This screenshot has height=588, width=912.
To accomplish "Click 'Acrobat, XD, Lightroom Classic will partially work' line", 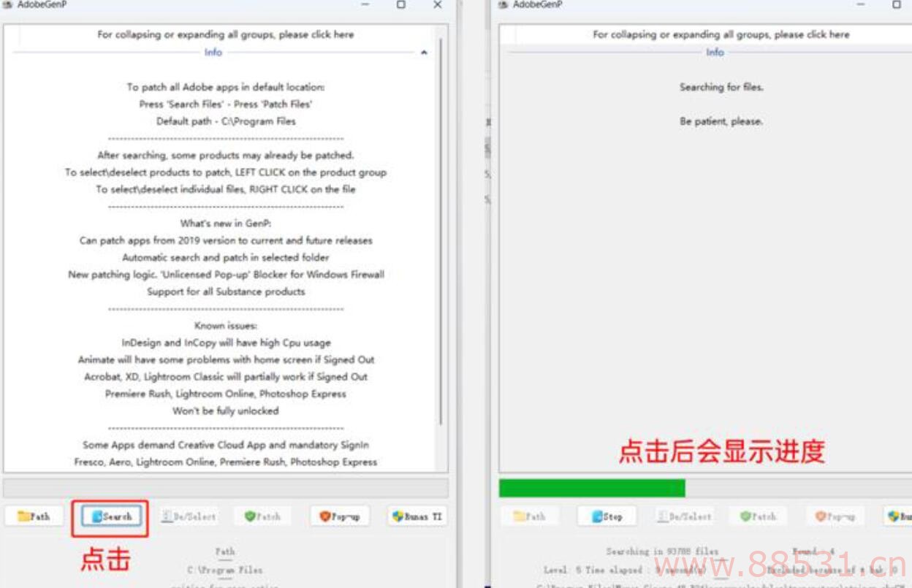I will (226, 377).
